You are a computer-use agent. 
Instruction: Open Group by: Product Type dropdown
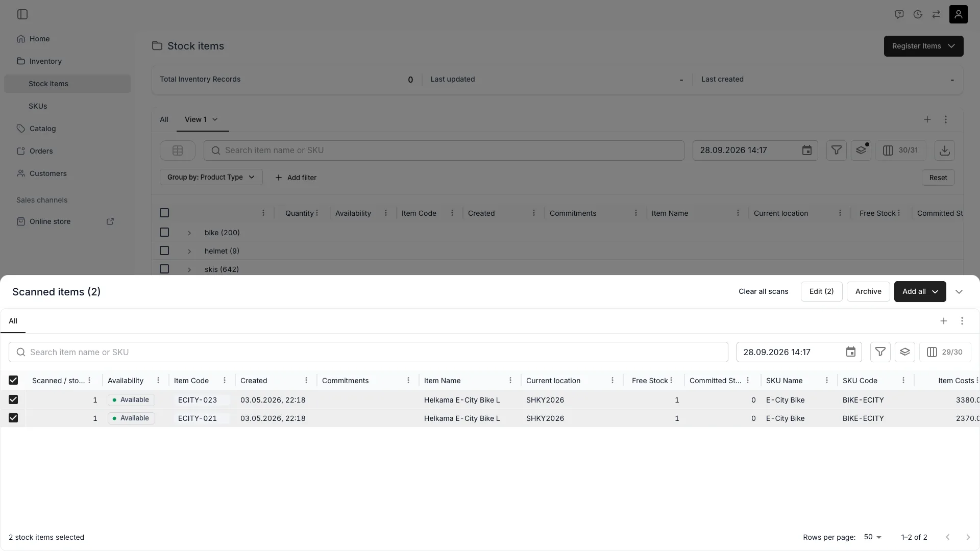(x=211, y=177)
